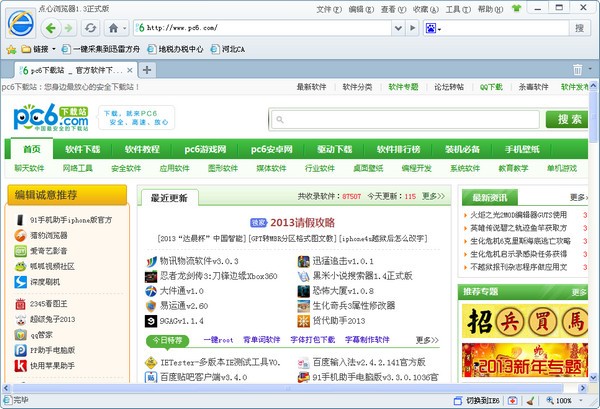
Task: Click the green shirt skin icon
Action: (516, 8)
